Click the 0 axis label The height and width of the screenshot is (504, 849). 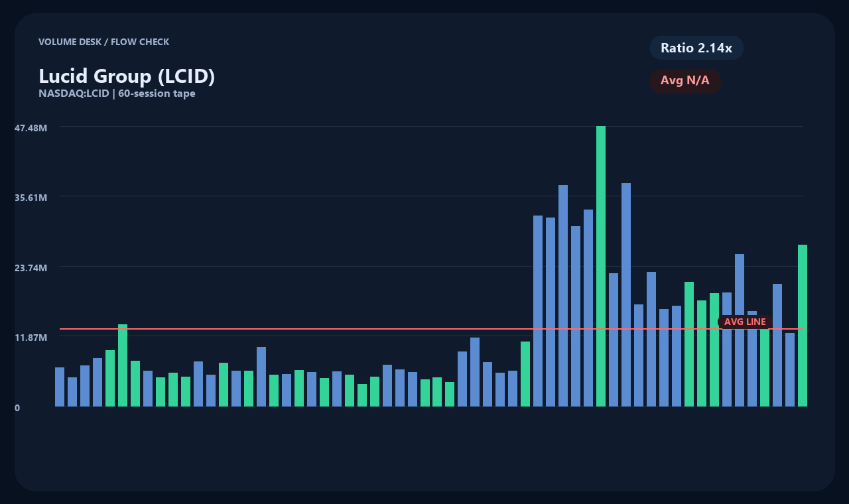(17, 408)
